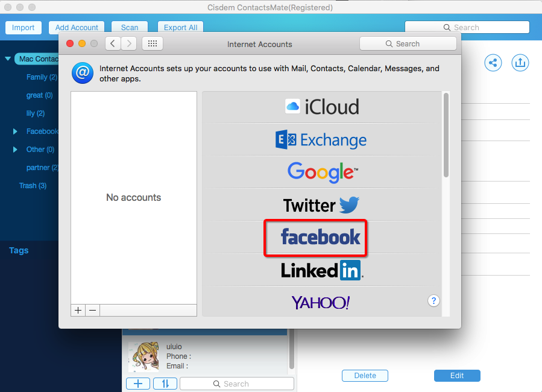The image size is (542, 392).
Task: Select the lily (2) group
Action: pyautogui.click(x=35, y=113)
